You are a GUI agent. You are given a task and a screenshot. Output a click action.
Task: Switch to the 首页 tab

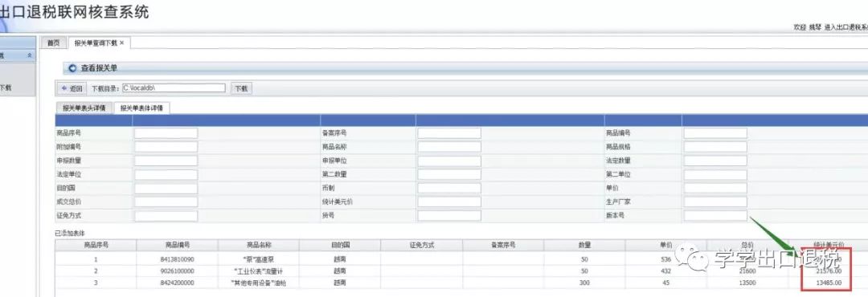(x=53, y=43)
